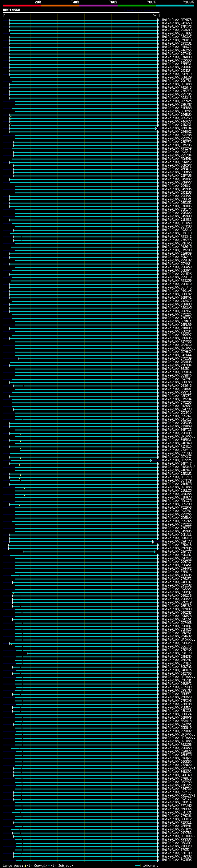This screenshot has width=197, height=868.
Task: Select UniRef100_P93787 label
Action: pos(177,511)
